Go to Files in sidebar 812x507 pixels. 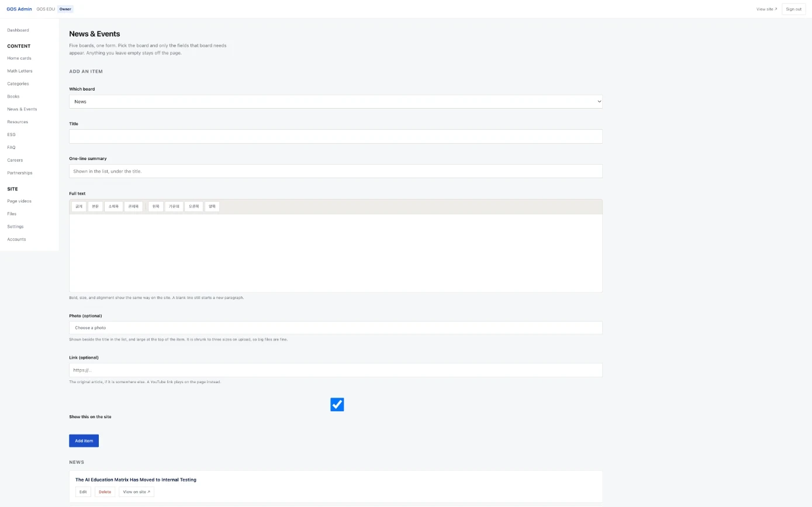coord(12,214)
